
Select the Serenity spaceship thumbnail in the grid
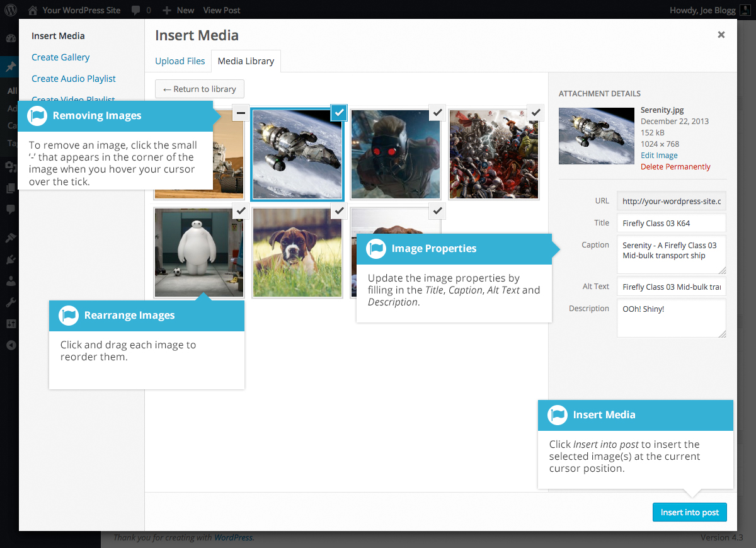coord(297,154)
